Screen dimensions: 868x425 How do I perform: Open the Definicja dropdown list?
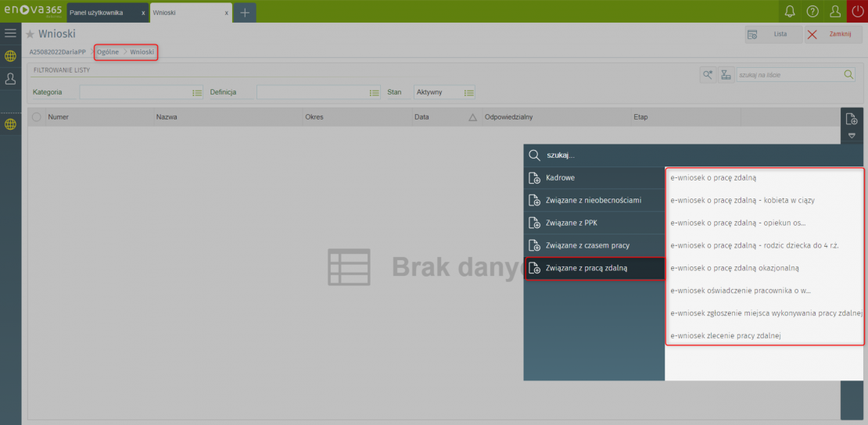tap(375, 92)
